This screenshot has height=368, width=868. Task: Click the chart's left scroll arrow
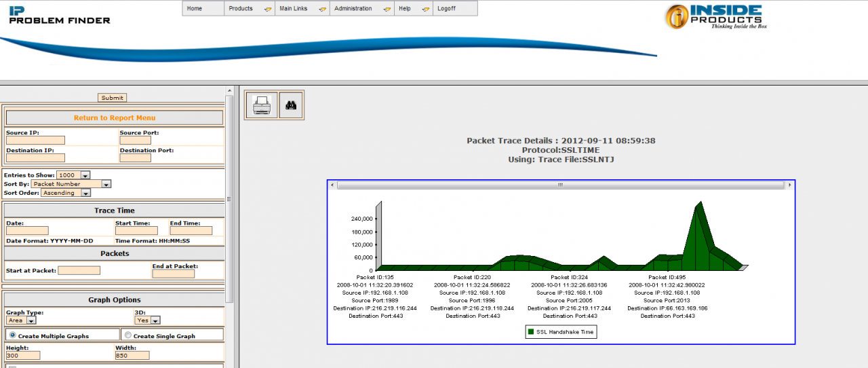332,185
